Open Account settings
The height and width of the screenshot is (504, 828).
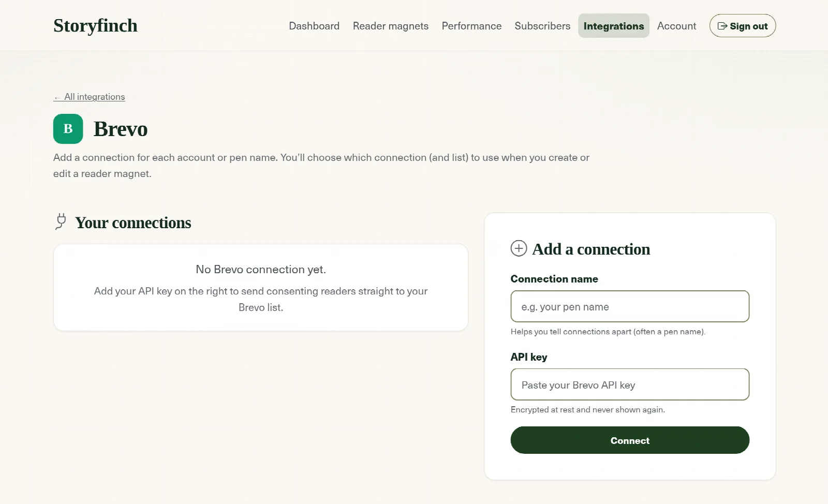[x=676, y=26]
